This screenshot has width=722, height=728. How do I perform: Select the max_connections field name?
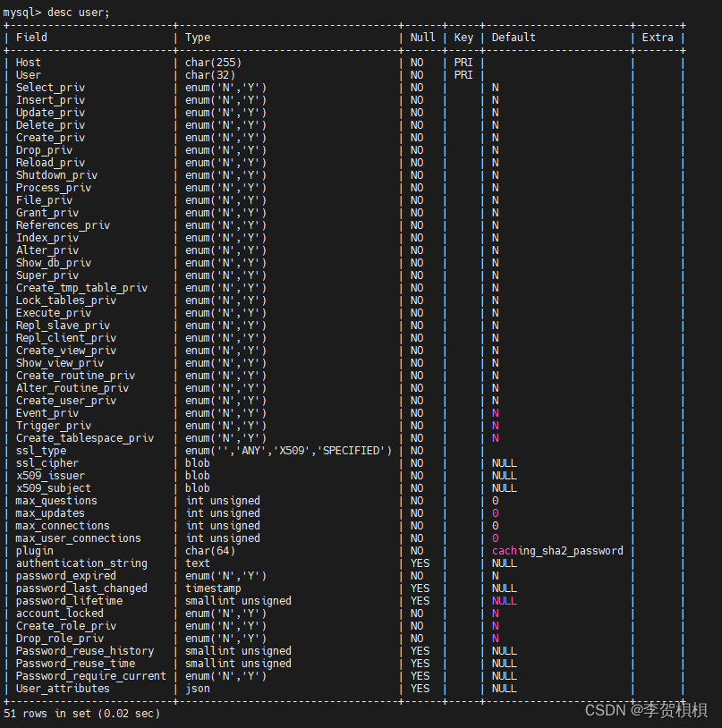point(64,527)
